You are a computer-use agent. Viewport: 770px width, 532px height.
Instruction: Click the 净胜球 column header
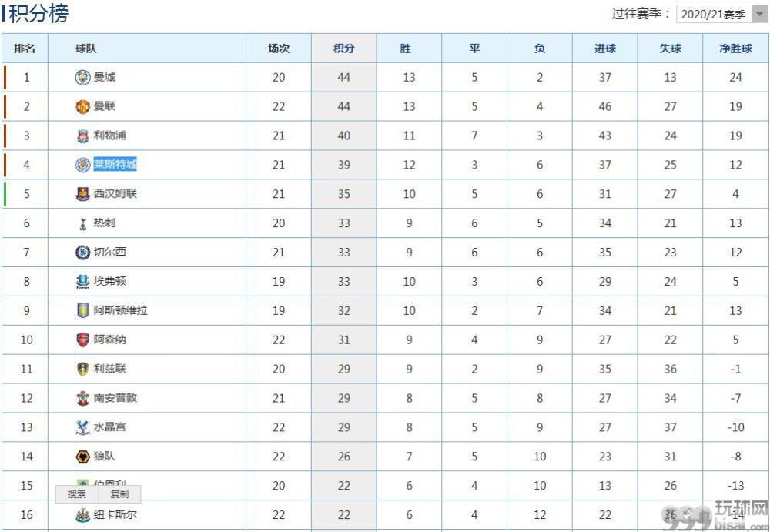735,49
